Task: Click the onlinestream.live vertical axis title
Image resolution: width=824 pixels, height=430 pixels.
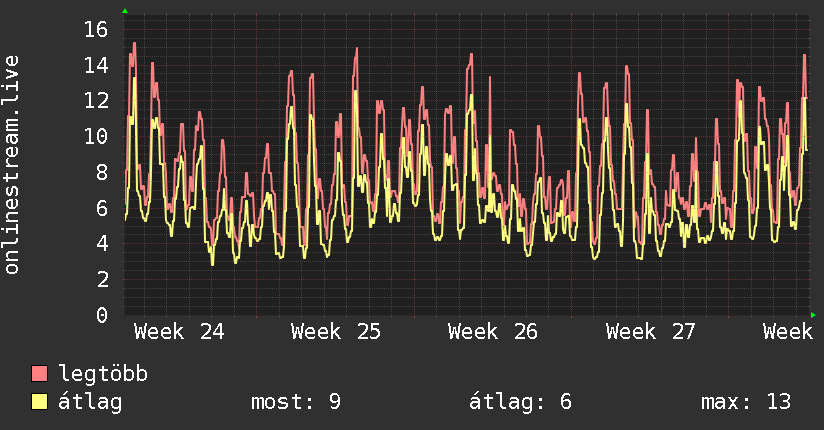Action: [11, 165]
